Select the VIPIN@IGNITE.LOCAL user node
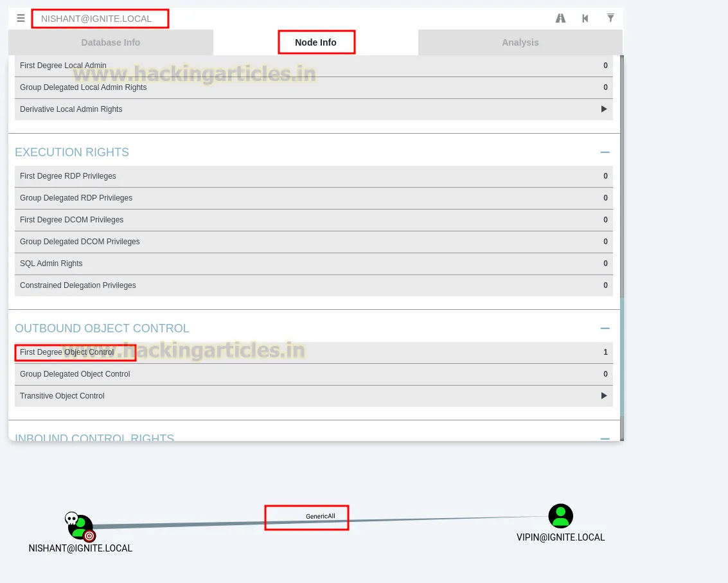Screen dimensions: 728x583 point(560,516)
